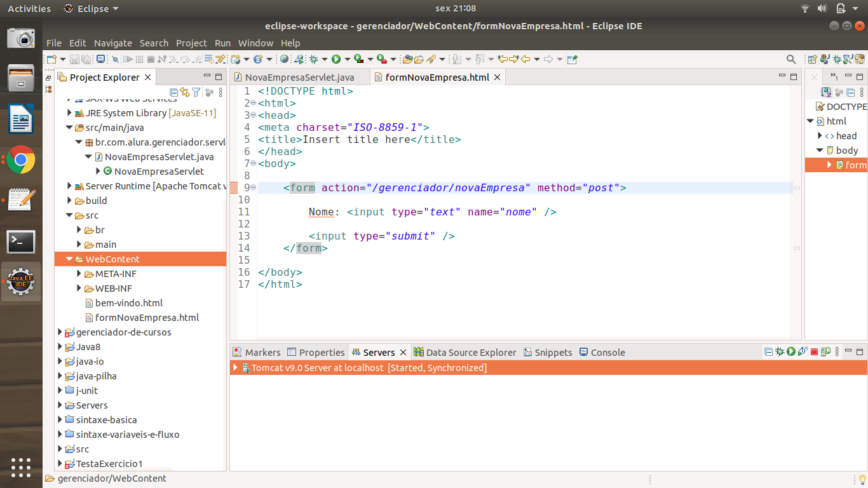Switch to the Markers tab

click(x=256, y=352)
